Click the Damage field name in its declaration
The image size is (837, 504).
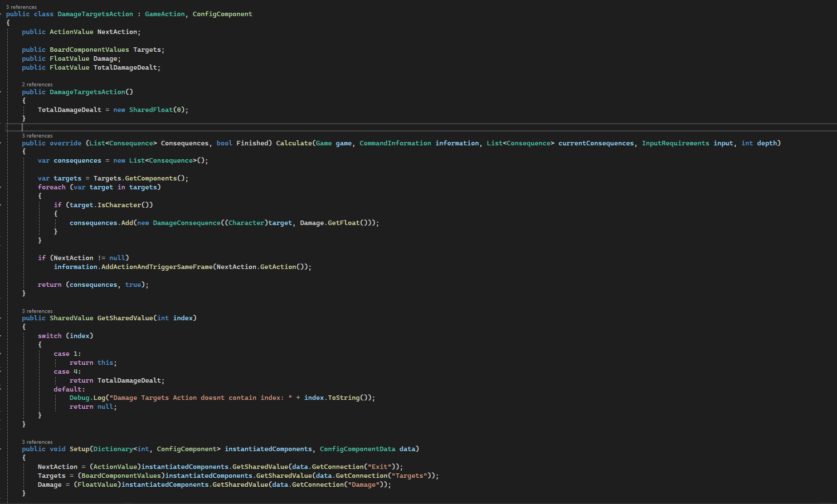(105, 58)
